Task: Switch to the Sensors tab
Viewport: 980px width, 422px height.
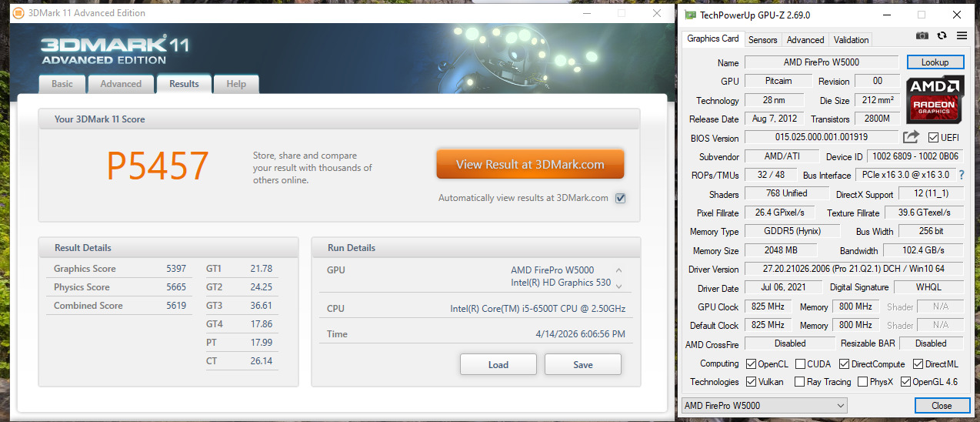Action: pyautogui.click(x=763, y=39)
